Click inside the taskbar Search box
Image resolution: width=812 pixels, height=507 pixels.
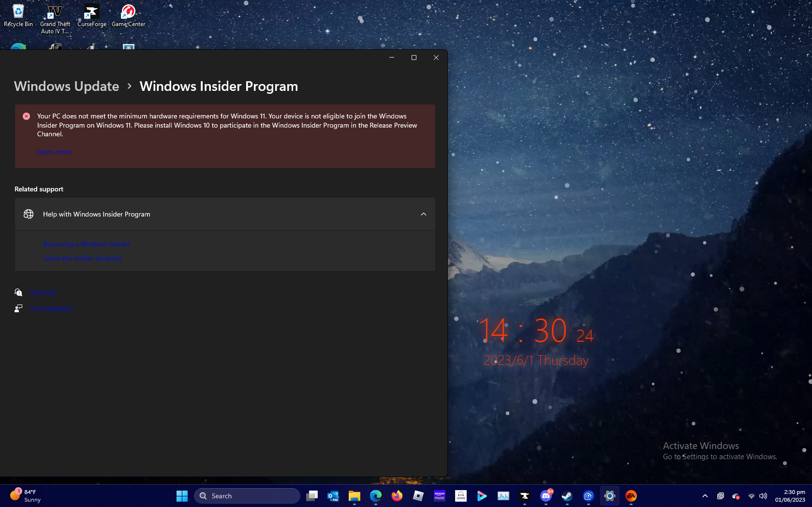(247, 495)
